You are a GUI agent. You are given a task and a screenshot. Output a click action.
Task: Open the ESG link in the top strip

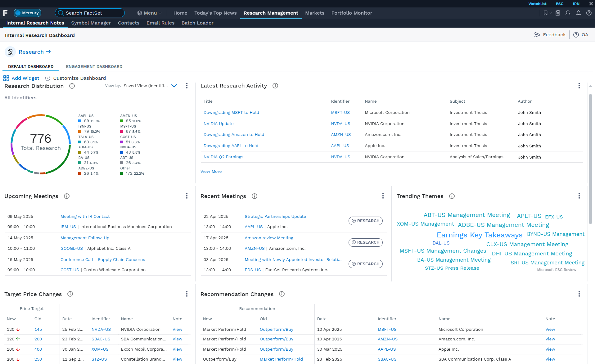(560, 4)
